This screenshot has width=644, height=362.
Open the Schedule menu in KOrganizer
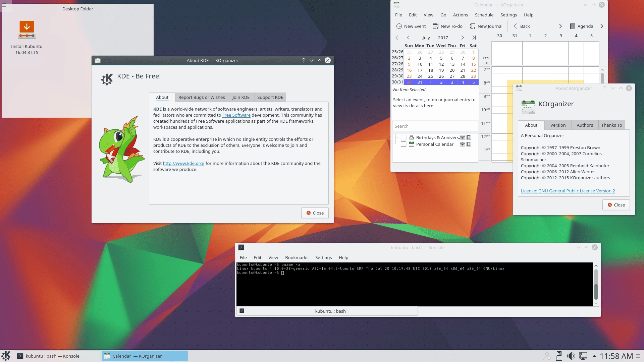(x=484, y=15)
